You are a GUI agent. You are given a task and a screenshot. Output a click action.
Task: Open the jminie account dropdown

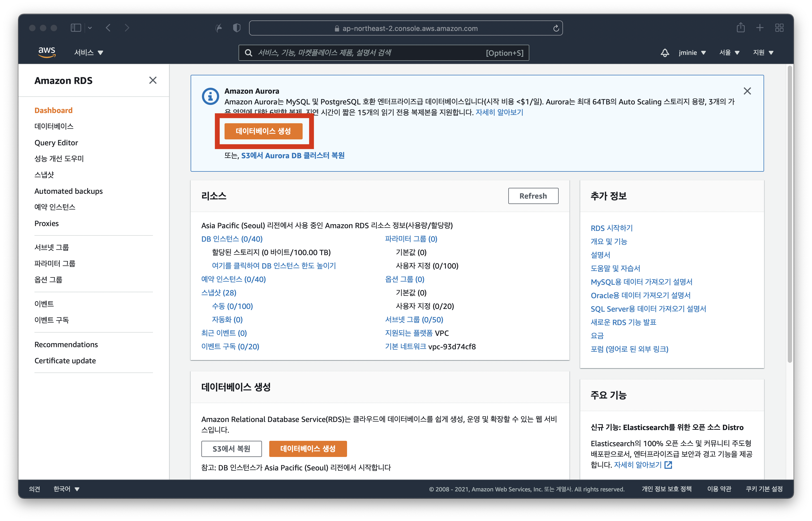[x=692, y=53]
